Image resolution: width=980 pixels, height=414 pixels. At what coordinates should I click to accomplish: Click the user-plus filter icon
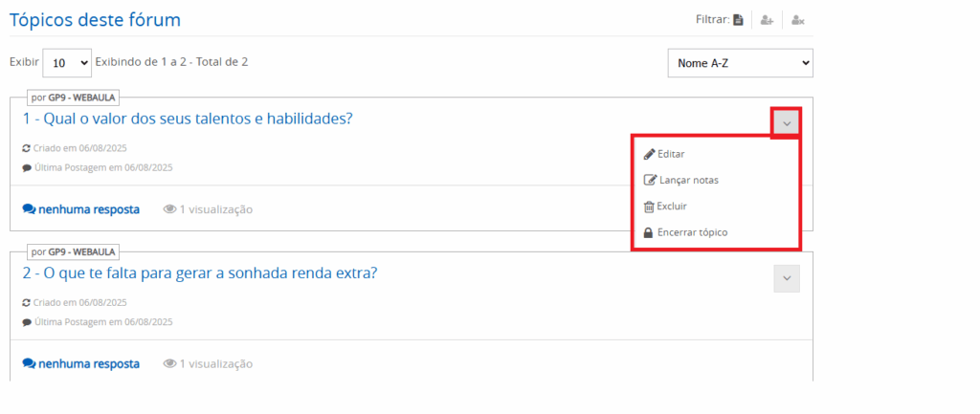(x=767, y=20)
